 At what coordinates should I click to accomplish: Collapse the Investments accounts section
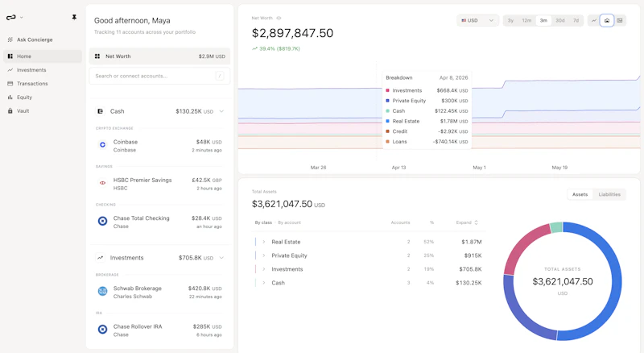point(221,258)
